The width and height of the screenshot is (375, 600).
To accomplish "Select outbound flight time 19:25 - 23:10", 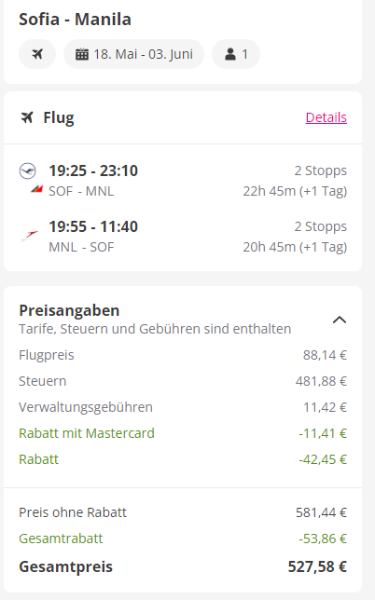I will (x=93, y=171).
